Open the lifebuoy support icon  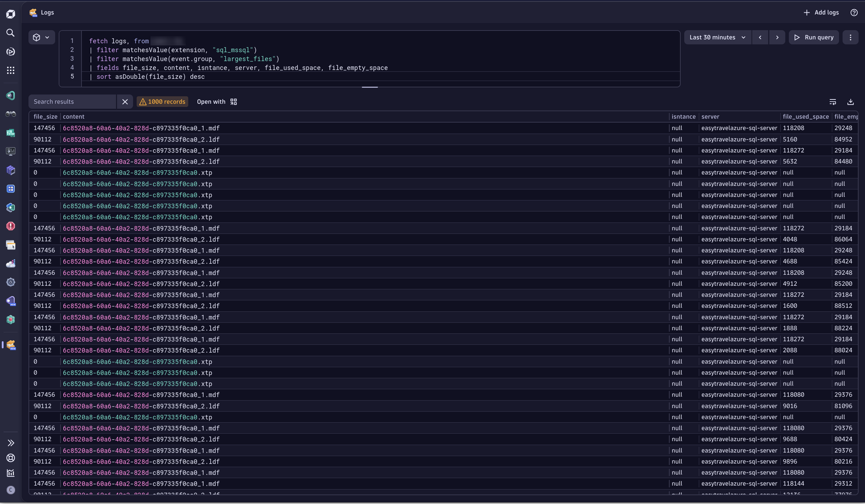coord(10,458)
